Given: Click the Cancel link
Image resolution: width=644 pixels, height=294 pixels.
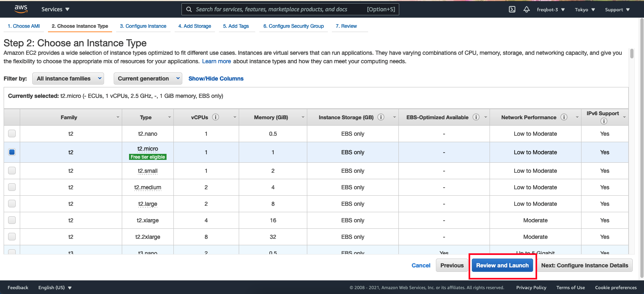Looking at the screenshot, I should click(421, 265).
